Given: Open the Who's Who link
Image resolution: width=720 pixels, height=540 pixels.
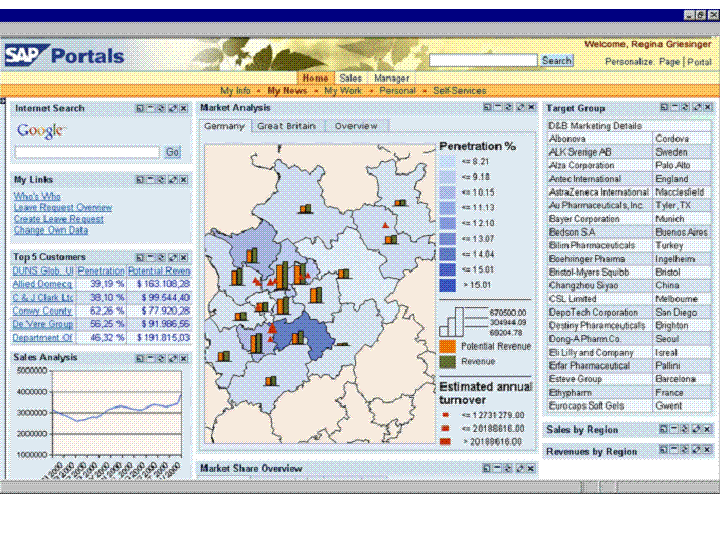Looking at the screenshot, I should tap(37, 196).
